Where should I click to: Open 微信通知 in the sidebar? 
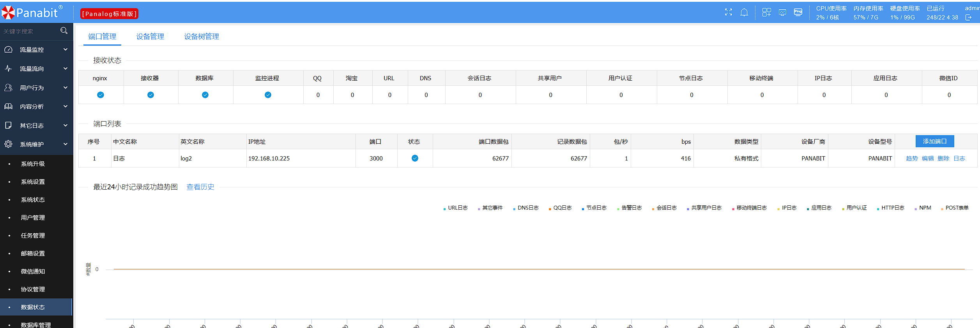click(33, 271)
